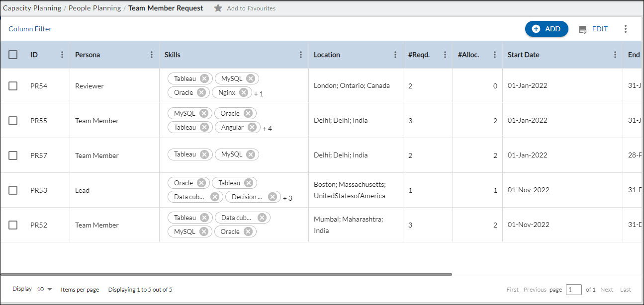Open the Skills column options menu
This screenshot has width=644, height=305.
coord(300,55)
